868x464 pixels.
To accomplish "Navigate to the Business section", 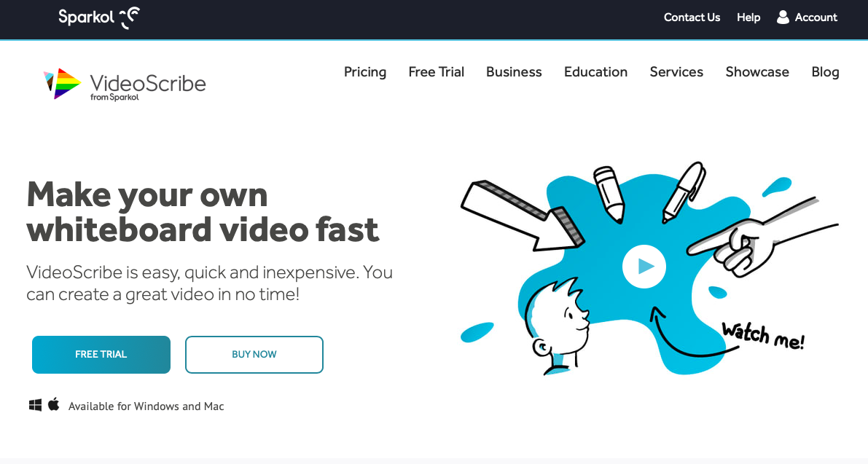I will (x=514, y=72).
